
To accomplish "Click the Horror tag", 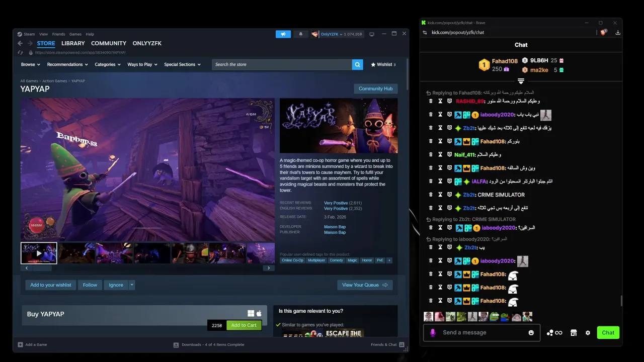I will coord(367,260).
